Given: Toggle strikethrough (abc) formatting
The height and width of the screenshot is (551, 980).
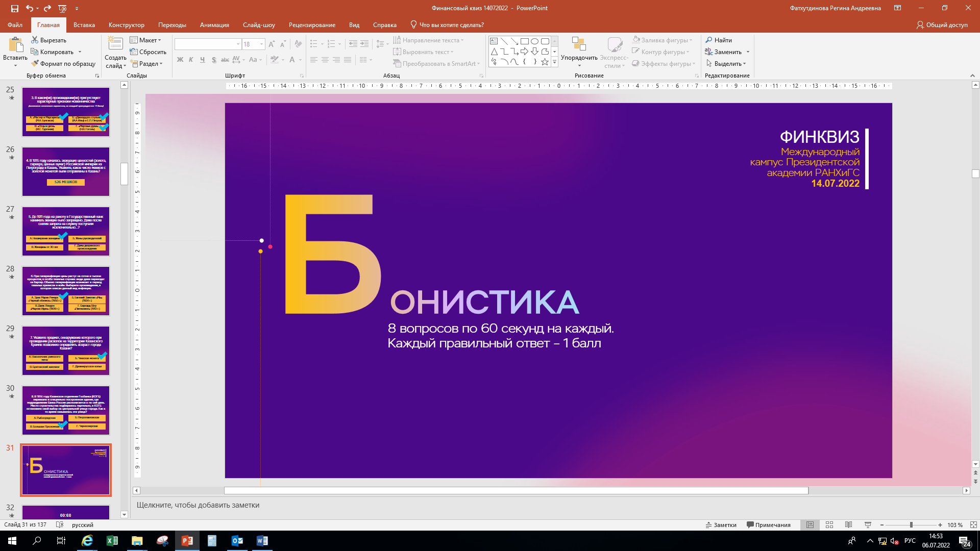Looking at the screenshot, I should coord(225,60).
